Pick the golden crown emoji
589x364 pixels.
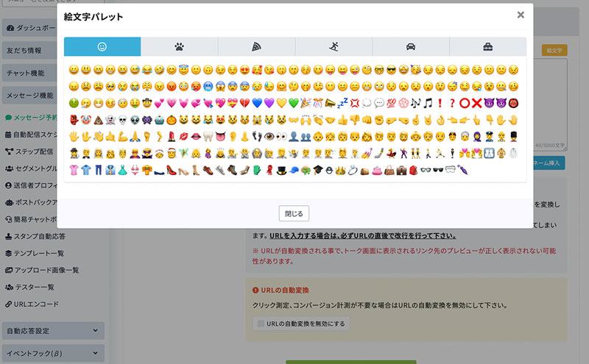point(340,171)
